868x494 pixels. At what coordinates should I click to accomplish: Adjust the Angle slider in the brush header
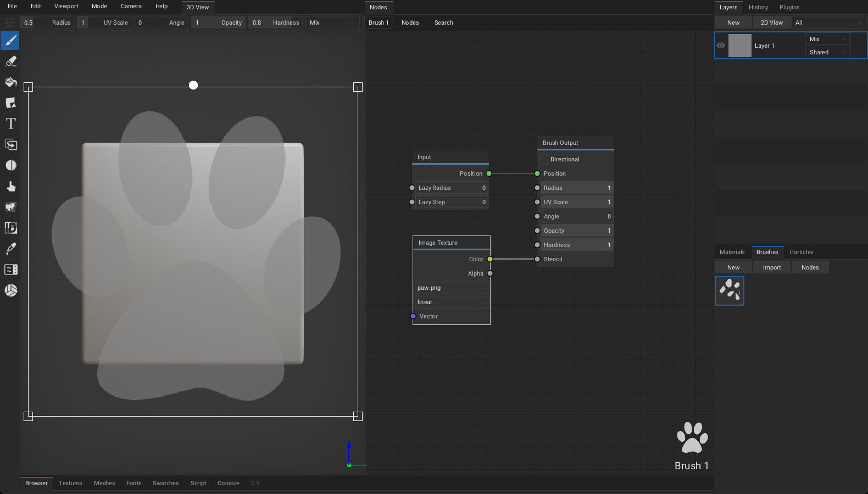161,23
